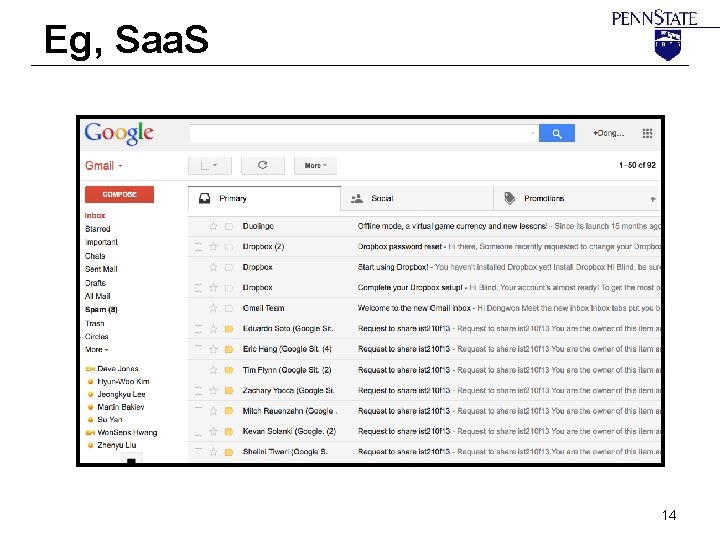Screen dimensions: 720x540
Task: Select checkbox for Dropbox (2) email row
Action: [x=198, y=247]
